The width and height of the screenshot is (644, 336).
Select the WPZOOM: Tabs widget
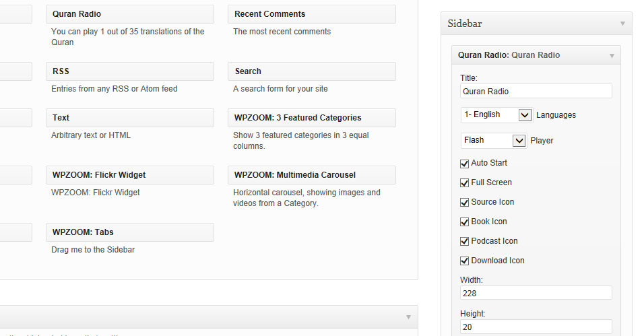[x=130, y=232]
